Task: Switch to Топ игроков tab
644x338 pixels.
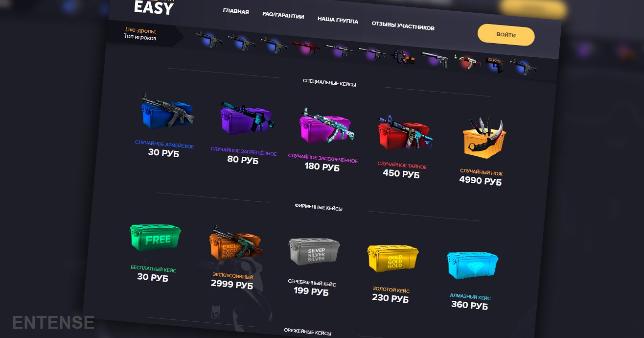Action: click(140, 37)
